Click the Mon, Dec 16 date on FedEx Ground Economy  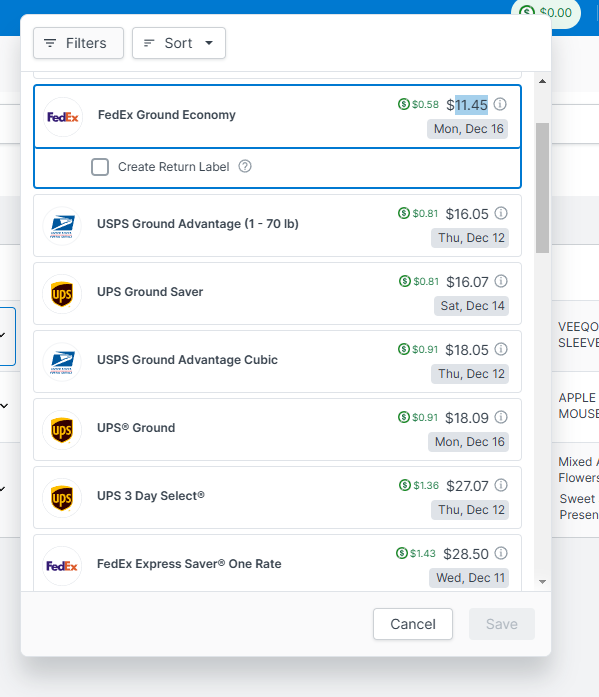468,129
